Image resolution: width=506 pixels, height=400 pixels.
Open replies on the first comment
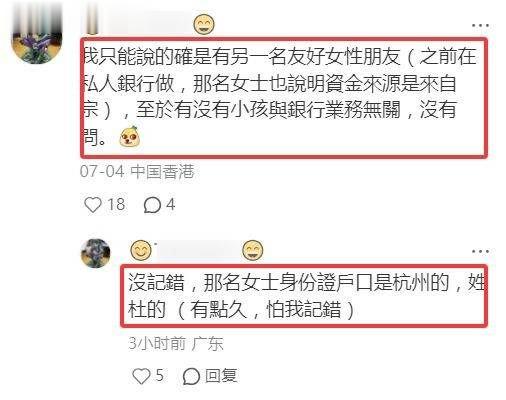click(152, 205)
